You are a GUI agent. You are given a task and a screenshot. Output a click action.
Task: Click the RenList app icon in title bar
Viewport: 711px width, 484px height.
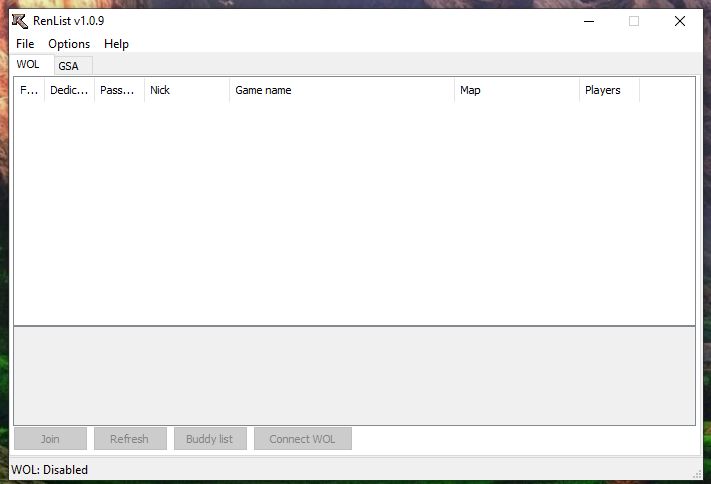pyautogui.click(x=19, y=21)
